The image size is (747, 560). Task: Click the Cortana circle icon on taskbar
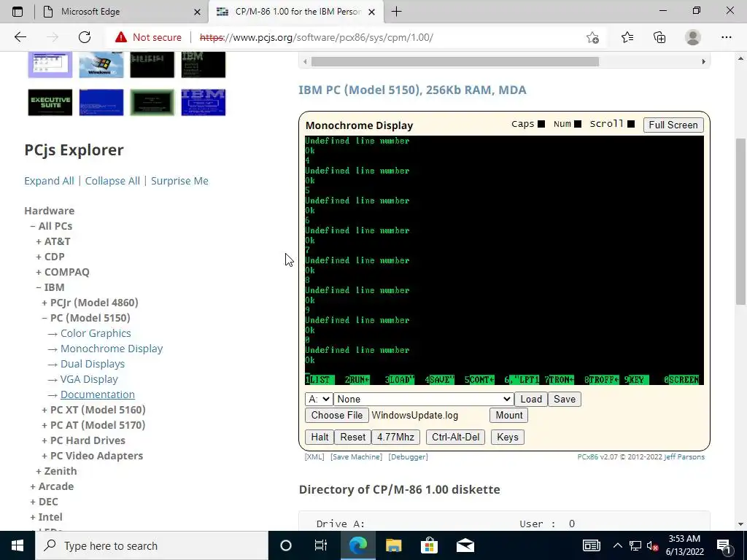(285, 545)
